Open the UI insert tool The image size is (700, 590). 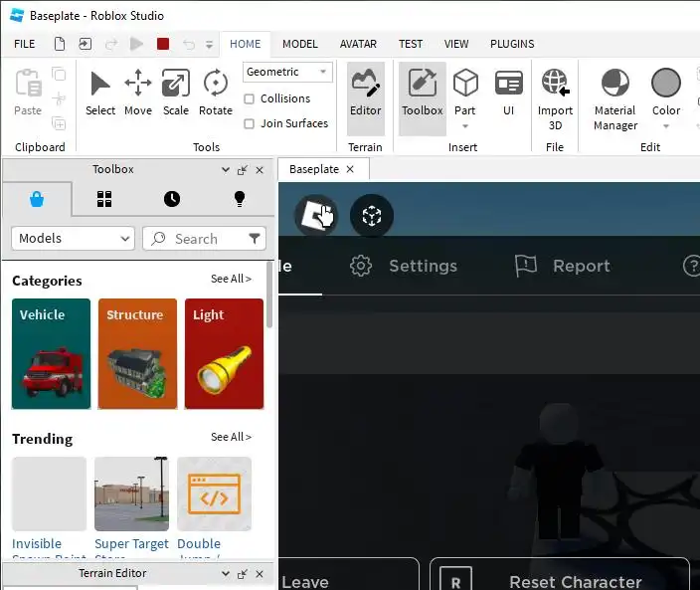tap(508, 92)
